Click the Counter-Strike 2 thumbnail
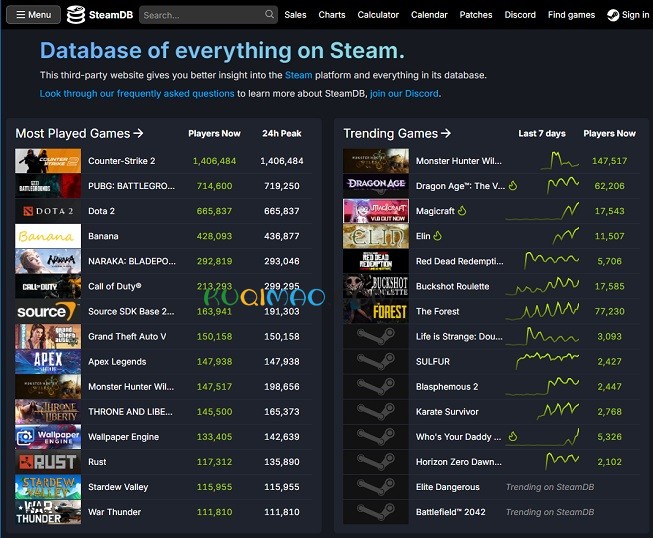This screenshot has height=538, width=653. pyautogui.click(x=48, y=161)
